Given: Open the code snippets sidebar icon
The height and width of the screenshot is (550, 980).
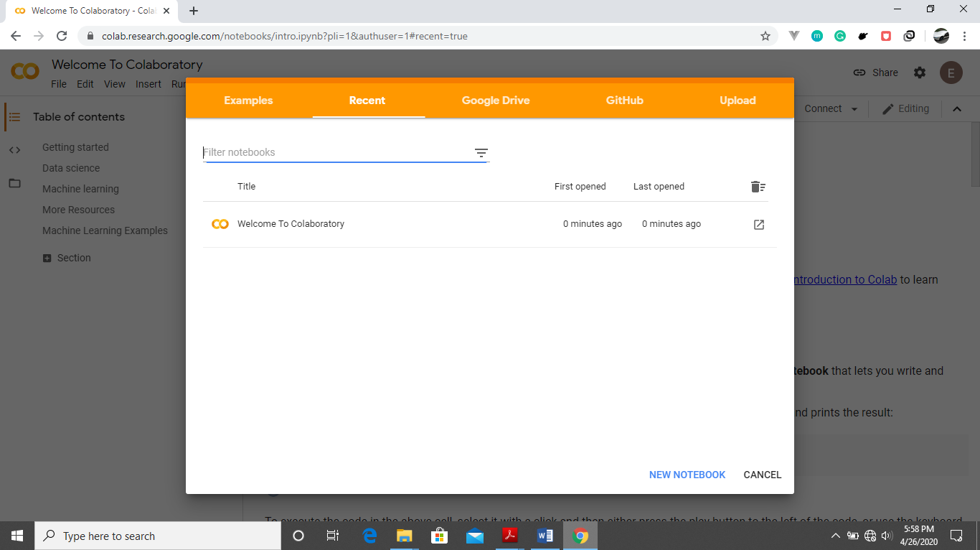Looking at the screenshot, I should (14, 150).
